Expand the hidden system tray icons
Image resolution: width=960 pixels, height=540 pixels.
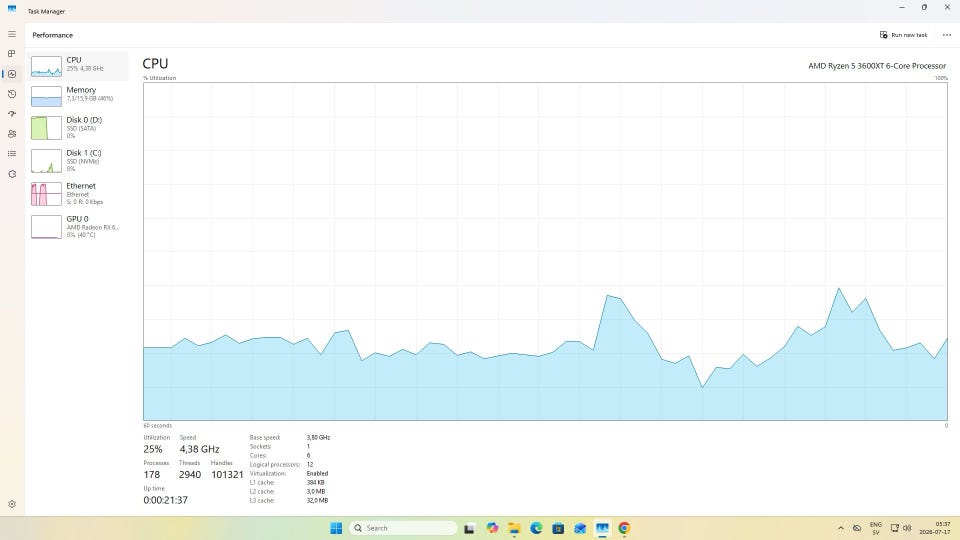(841, 528)
